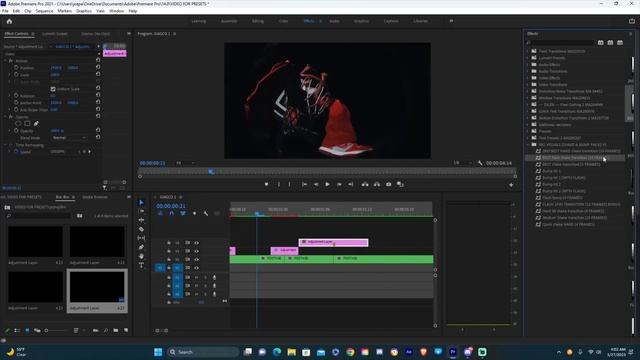
Task: Collapse the Time Remapping group
Action: pos(6,145)
